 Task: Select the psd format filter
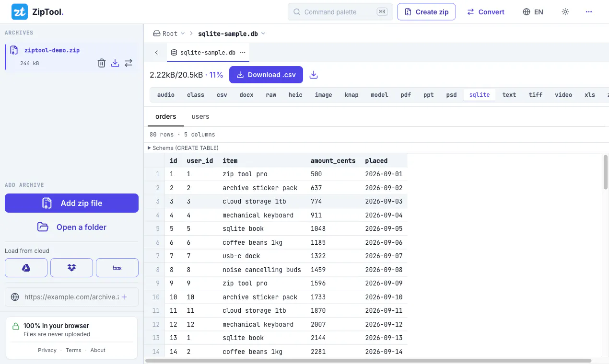click(452, 95)
